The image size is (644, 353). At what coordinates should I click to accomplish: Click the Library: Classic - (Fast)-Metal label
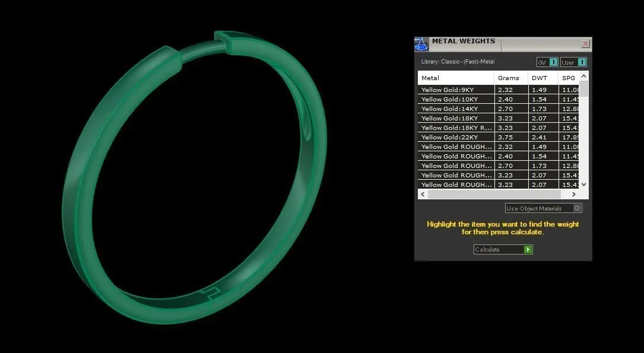pyautogui.click(x=458, y=62)
